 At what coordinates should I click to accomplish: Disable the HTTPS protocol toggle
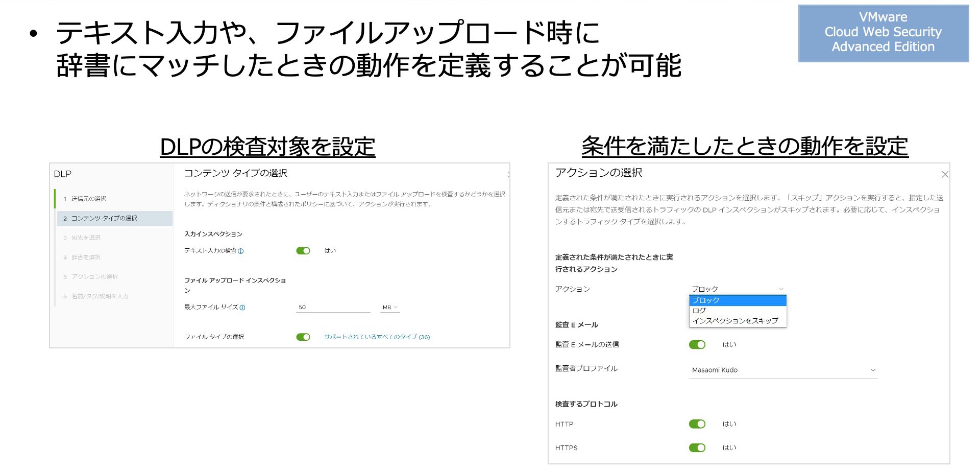pyautogui.click(x=698, y=447)
